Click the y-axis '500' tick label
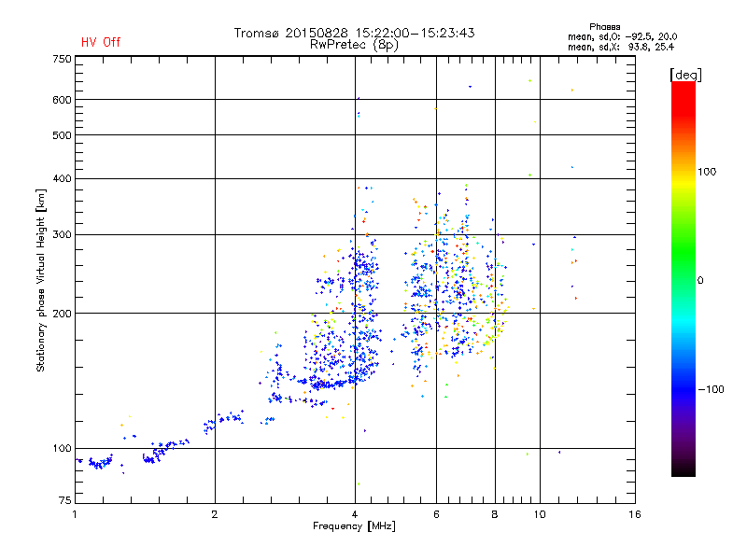The width and height of the screenshot is (747, 560). pos(62,135)
